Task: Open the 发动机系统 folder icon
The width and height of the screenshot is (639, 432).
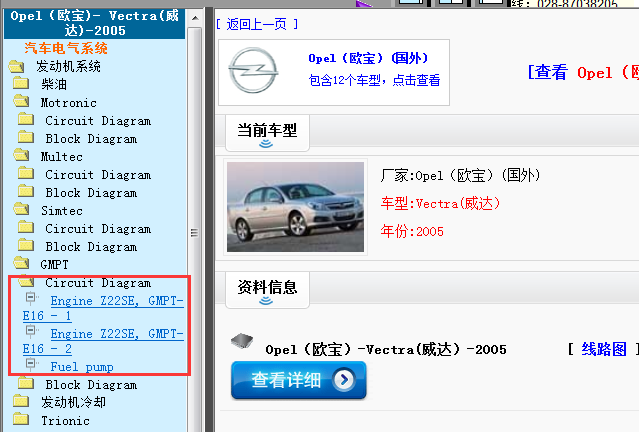Action: (17, 66)
